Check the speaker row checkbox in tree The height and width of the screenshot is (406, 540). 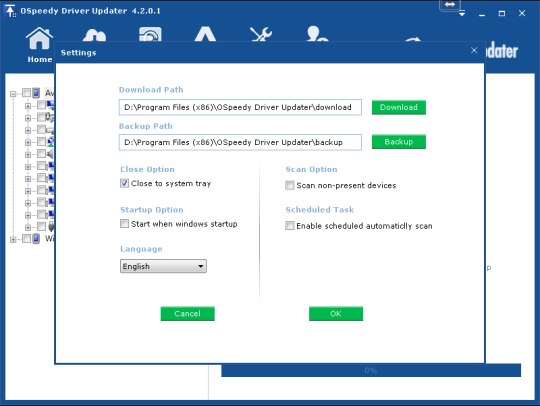click(41, 153)
